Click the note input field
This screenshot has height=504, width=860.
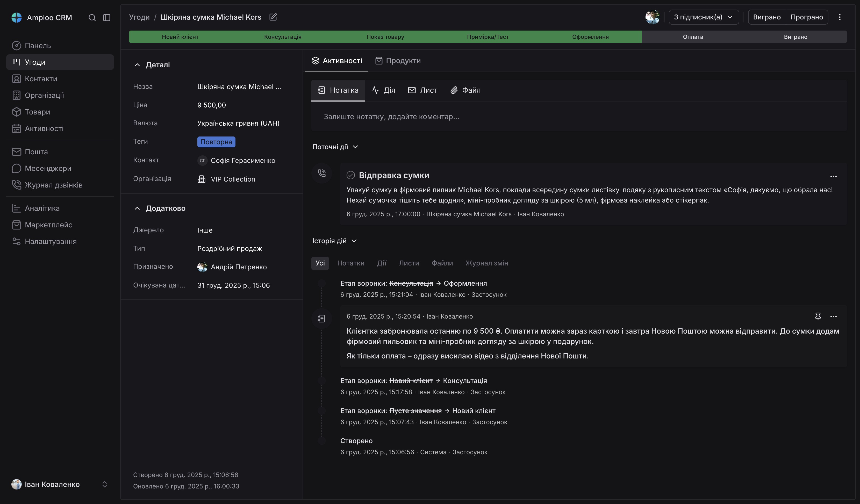(x=478, y=116)
